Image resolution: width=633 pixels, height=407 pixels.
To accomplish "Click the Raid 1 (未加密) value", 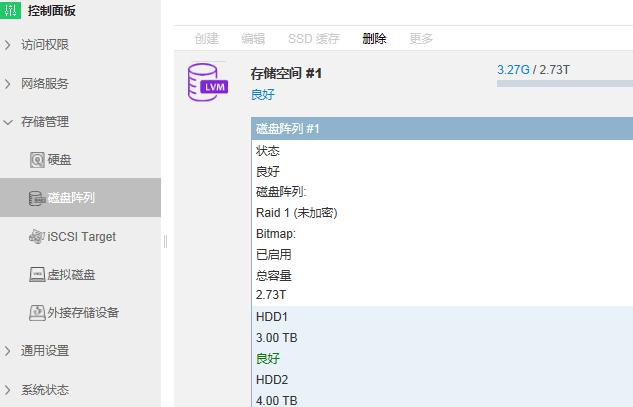I will (297, 213).
